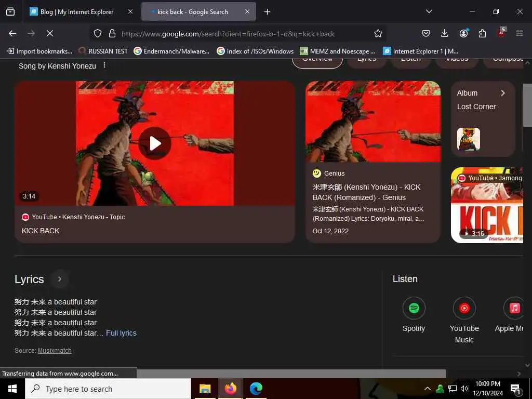Open the Index of /ISOs/Windows bookmark
Screen dimensions: 532x399
click(x=255, y=51)
